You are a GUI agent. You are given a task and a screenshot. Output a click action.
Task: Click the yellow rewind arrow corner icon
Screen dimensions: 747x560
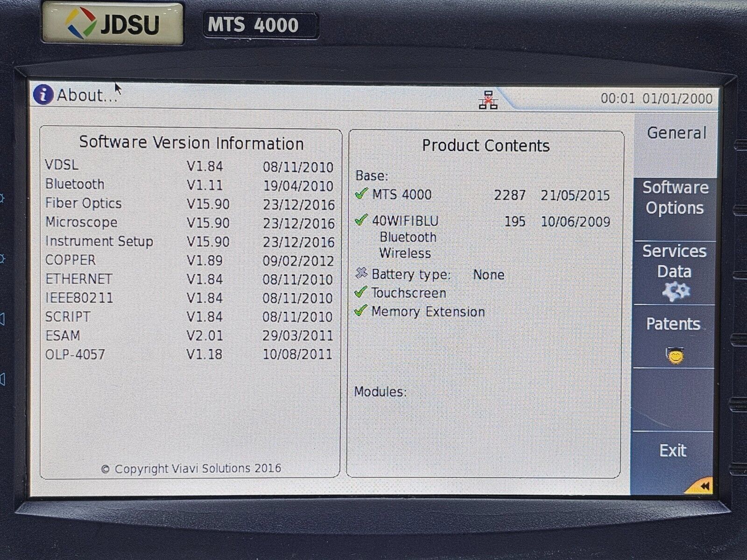pyautogui.click(x=700, y=485)
